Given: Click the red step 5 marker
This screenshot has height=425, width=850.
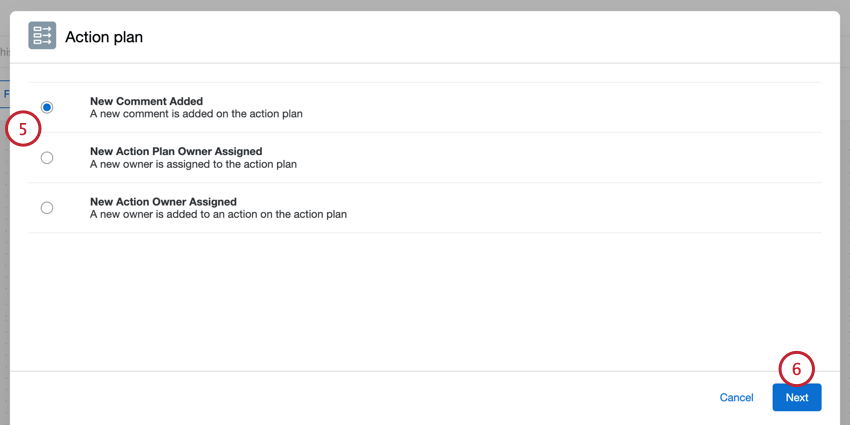Looking at the screenshot, I should (x=23, y=130).
